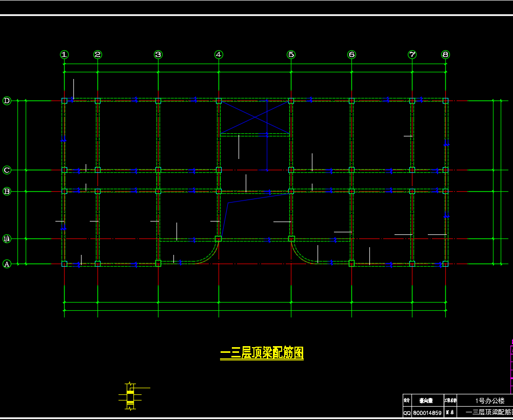Select grid axis bubble 2
This screenshot has height=420, width=513.
click(x=97, y=54)
